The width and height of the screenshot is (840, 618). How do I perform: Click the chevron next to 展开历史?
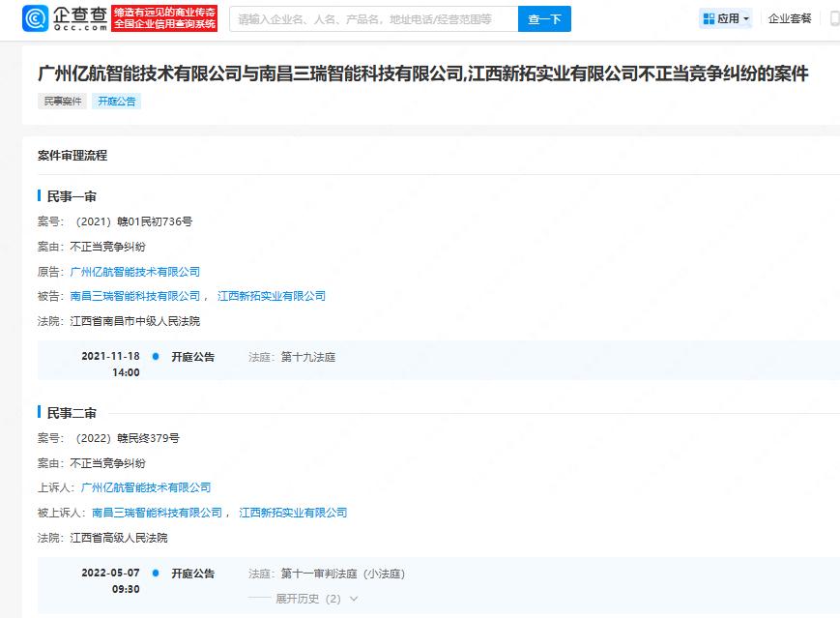354,599
